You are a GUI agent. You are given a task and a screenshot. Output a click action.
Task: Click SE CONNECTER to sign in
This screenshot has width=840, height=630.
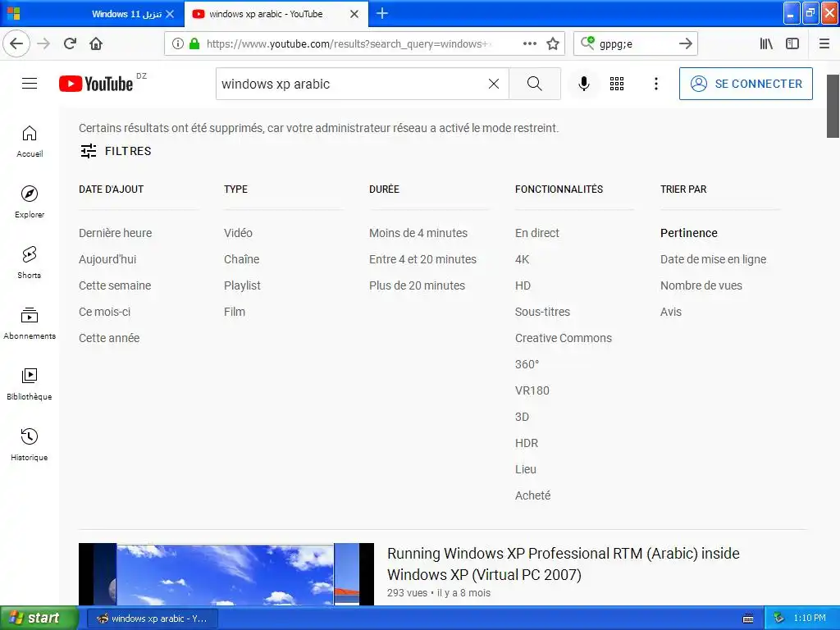click(x=746, y=84)
